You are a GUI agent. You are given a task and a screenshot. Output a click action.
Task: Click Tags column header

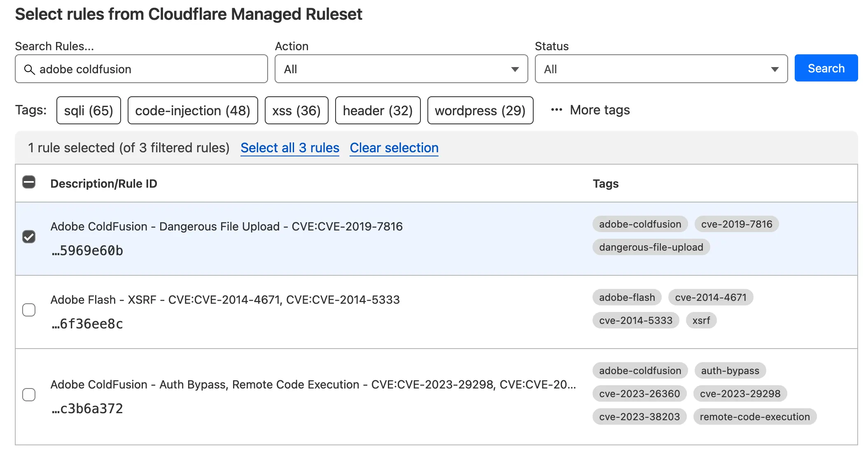(606, 184)
